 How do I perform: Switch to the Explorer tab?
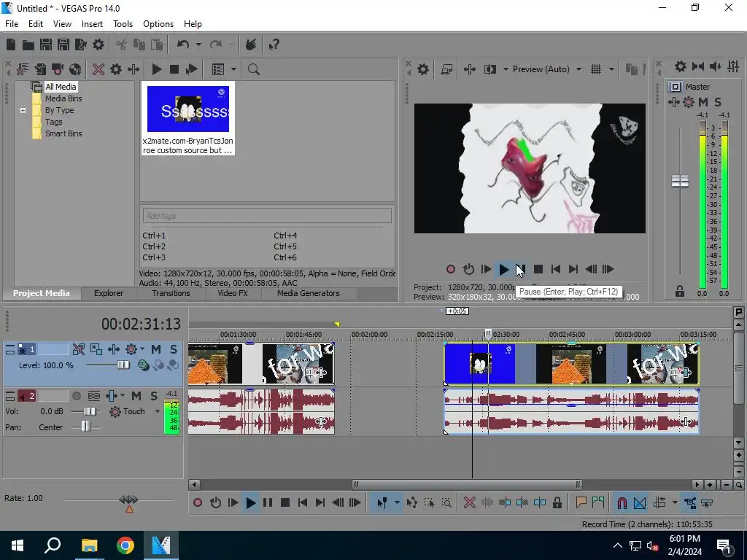(x=109, y=293)
